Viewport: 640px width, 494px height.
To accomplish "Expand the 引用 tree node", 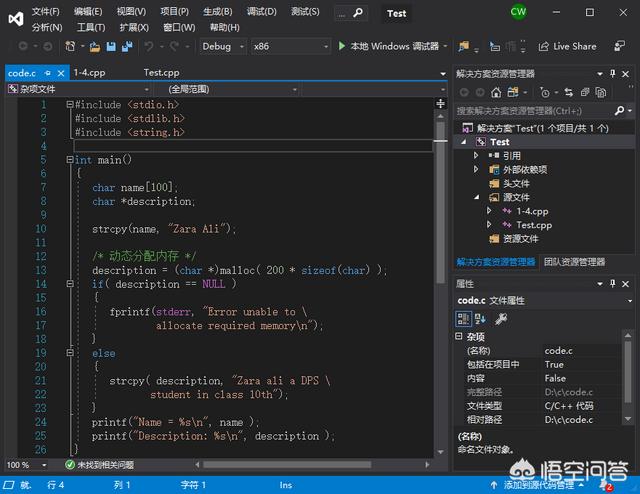I will [x=476, y=156].
